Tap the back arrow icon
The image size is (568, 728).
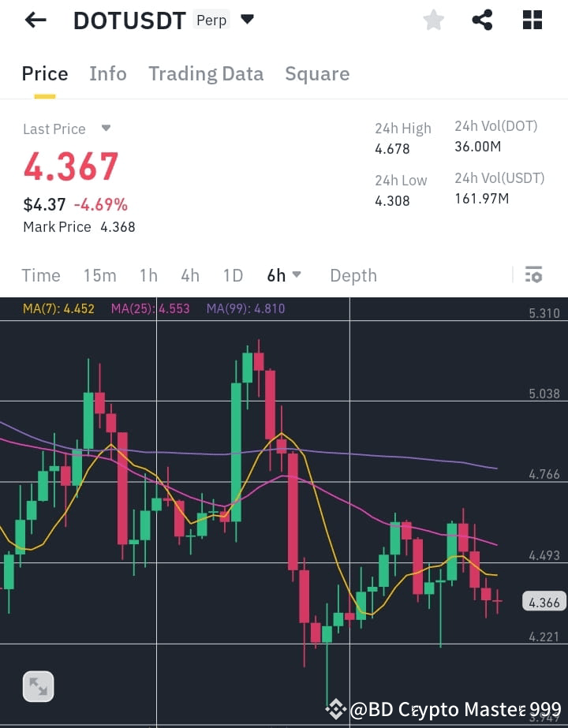point(35,20)
